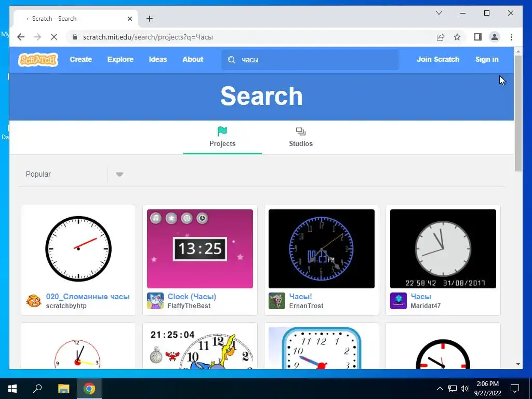The width and height of the screenshot is (532, 399).
Task: Open the notification center icon
Action: pyautogui.click(x=515, y=389)
